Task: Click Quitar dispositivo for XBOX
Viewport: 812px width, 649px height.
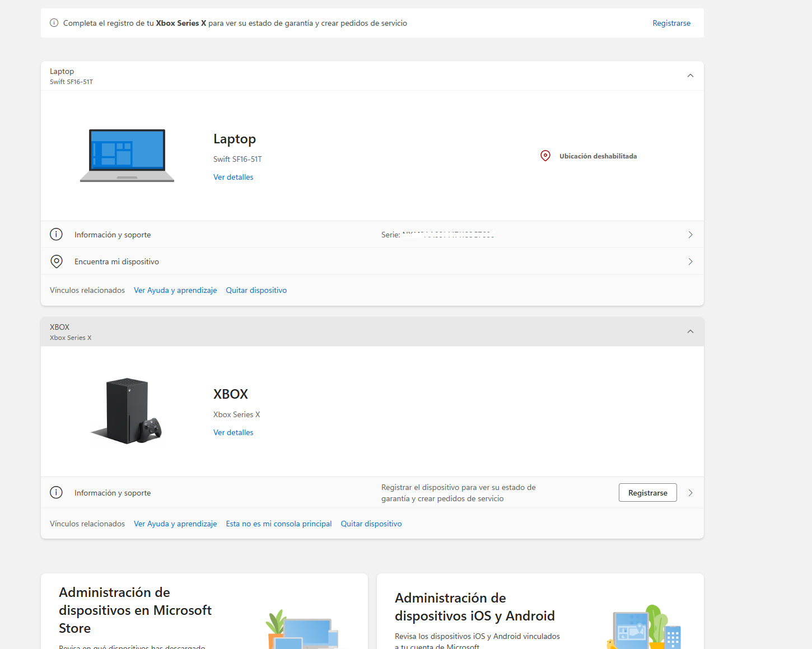Action: coord(371,524)
